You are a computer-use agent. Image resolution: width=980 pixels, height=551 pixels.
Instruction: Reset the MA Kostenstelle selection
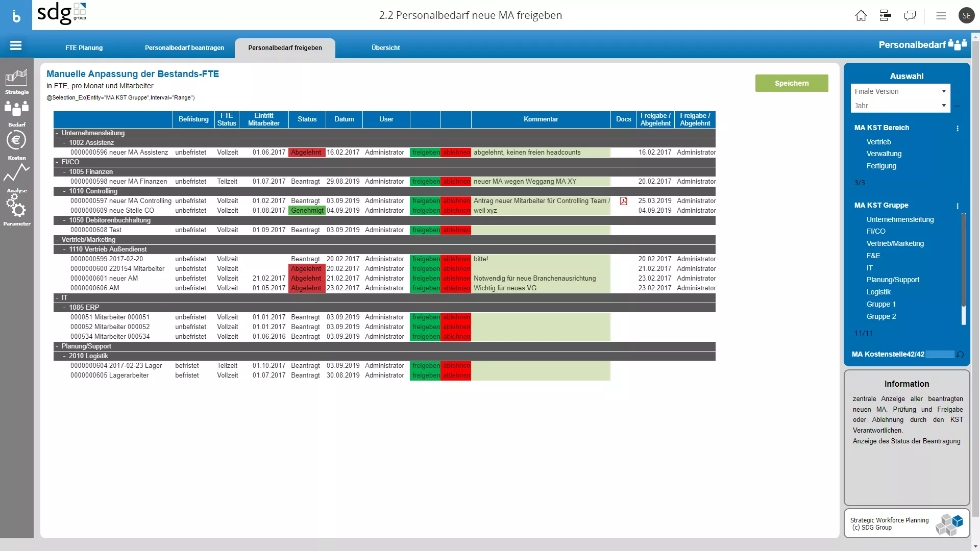960,355
